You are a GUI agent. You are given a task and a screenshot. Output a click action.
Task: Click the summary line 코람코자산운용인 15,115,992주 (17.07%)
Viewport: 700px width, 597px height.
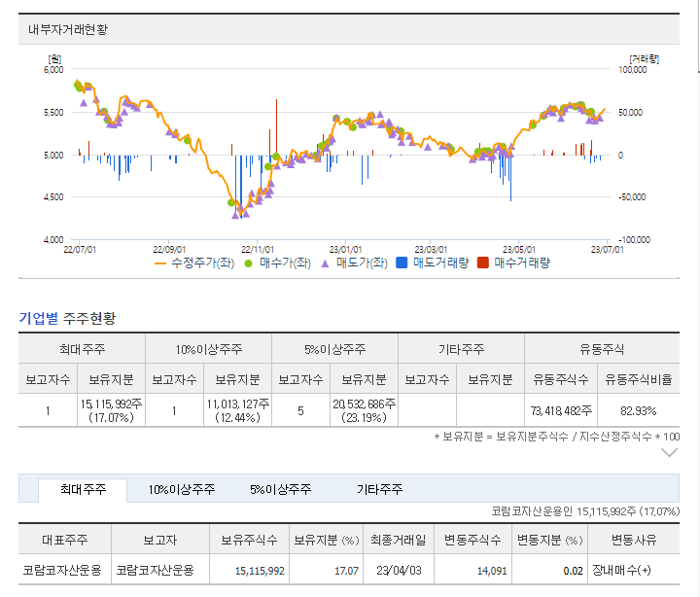(585, 511)
